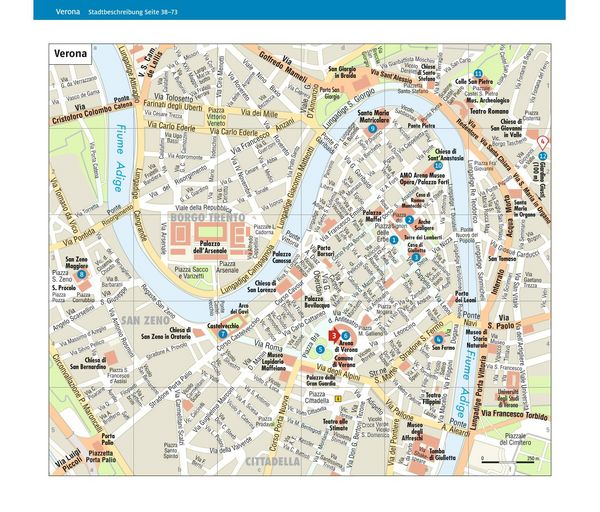
Task: Click 'Chiesa di San Giovanni in Valle' label
Action: coord(506,128)
